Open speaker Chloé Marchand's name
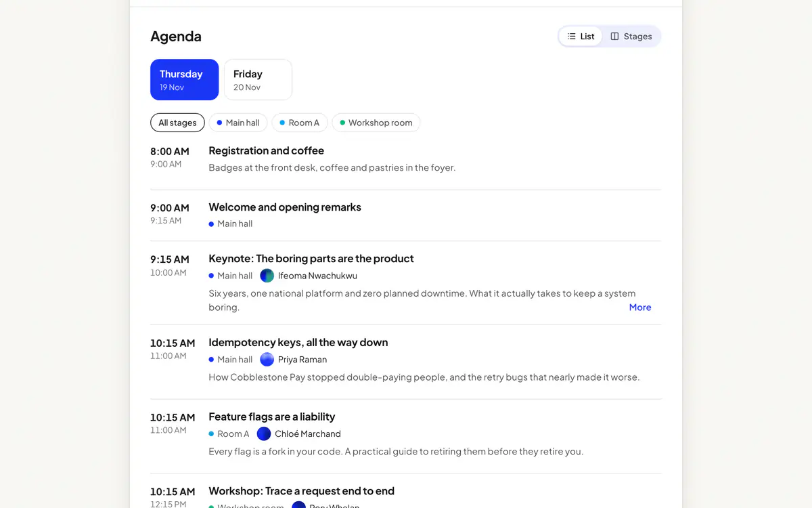 pyautogui.click(x=308, y=434)
